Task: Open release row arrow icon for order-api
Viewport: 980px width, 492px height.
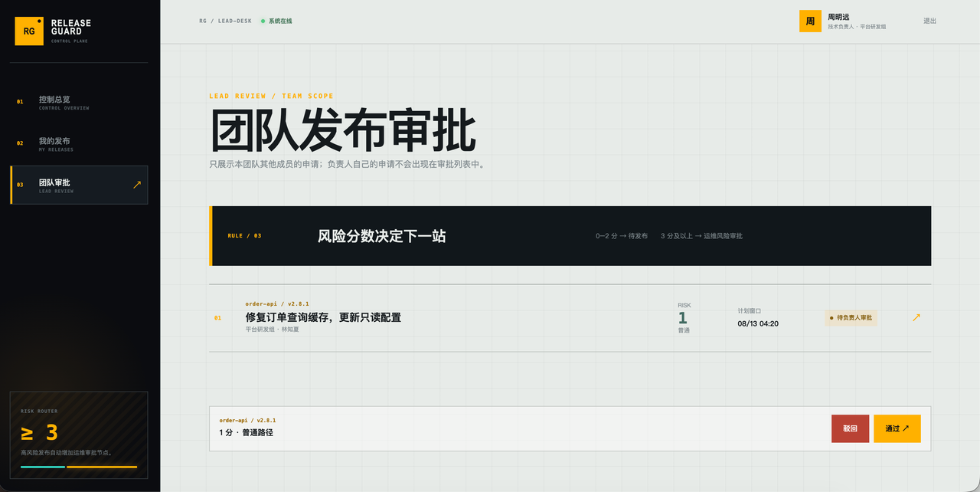Action: [916, 317]
